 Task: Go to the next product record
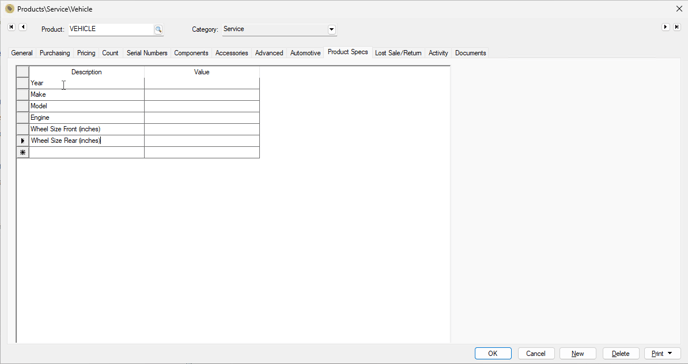665,27
